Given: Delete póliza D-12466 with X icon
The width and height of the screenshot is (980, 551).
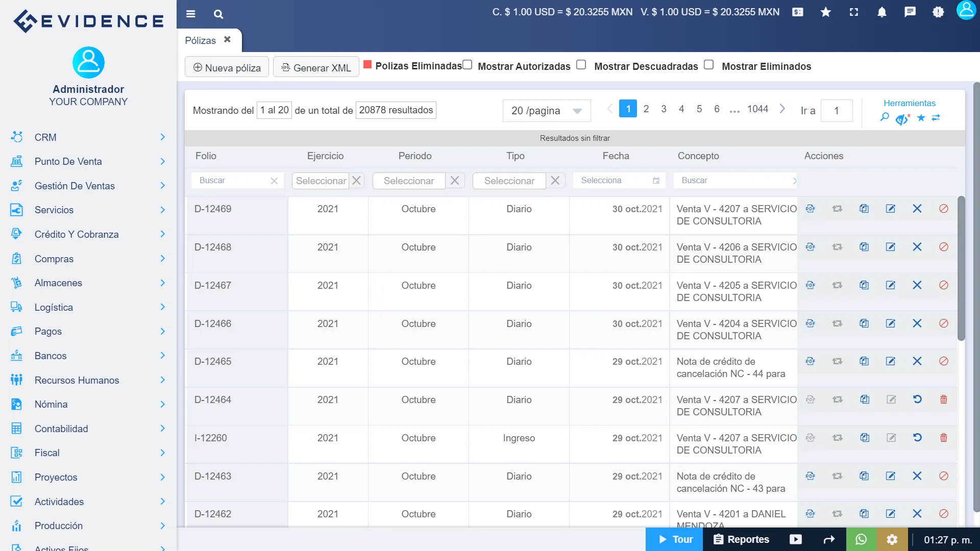Looking at the screenshot, I should click(917, 323).
